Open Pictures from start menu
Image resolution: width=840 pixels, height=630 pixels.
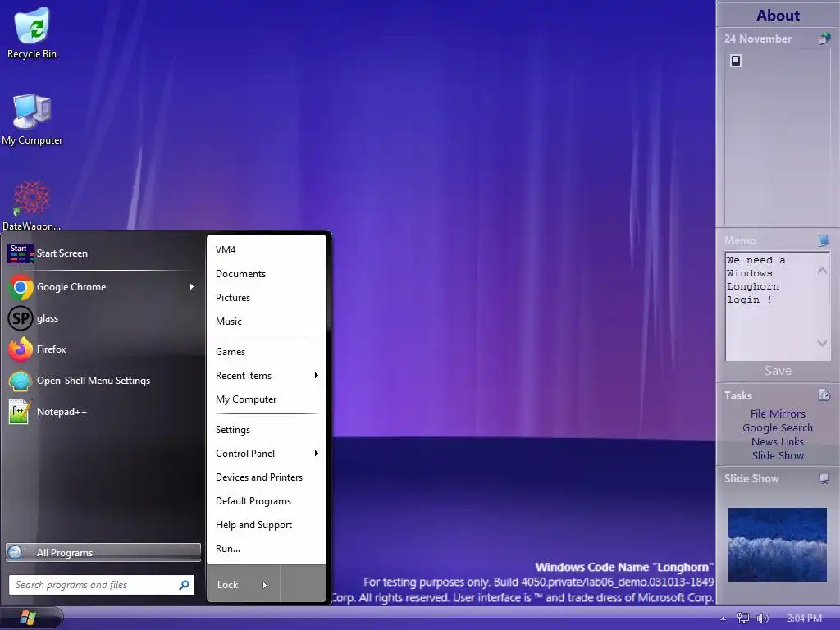267,298
